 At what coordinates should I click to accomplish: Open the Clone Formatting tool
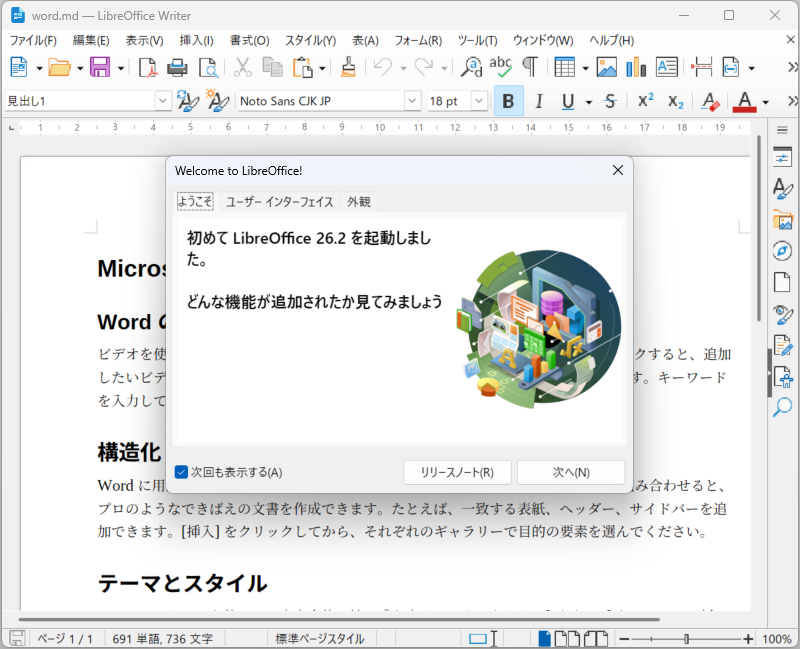tap(348, 68)
